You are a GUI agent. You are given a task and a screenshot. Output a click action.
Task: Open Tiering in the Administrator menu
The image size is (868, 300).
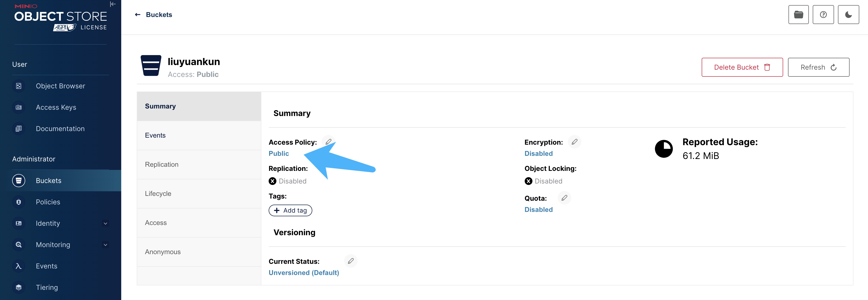(x=47, y=288)
